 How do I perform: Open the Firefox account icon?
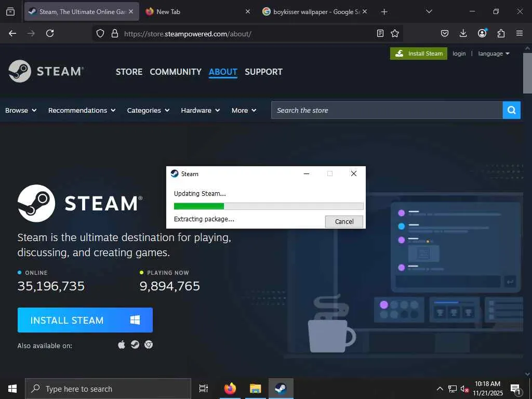click(x=482, y=33)
